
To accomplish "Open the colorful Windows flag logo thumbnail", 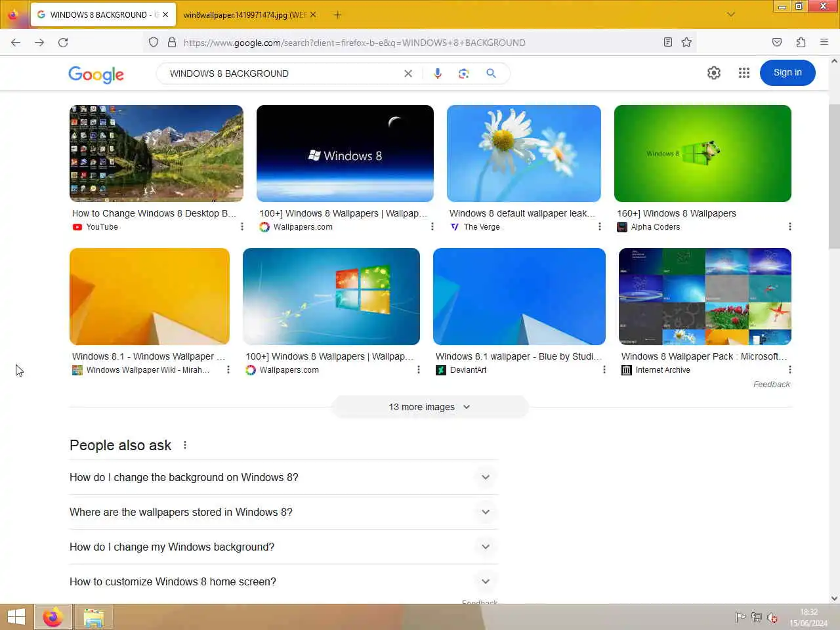I will click(x=331, y=297).
